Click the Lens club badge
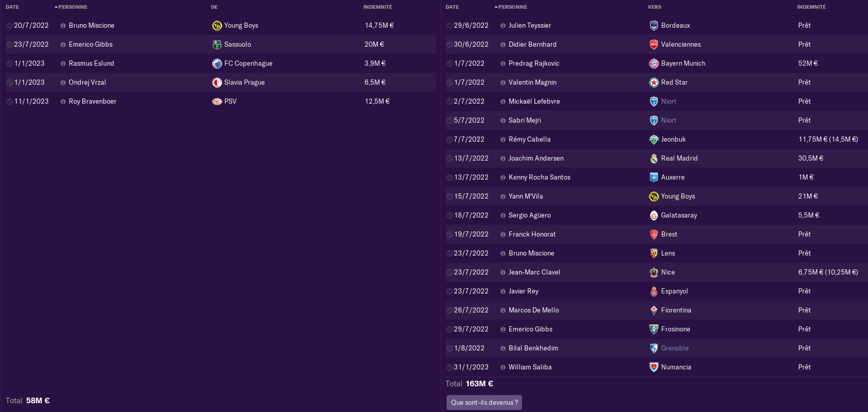 click(654, 253)
